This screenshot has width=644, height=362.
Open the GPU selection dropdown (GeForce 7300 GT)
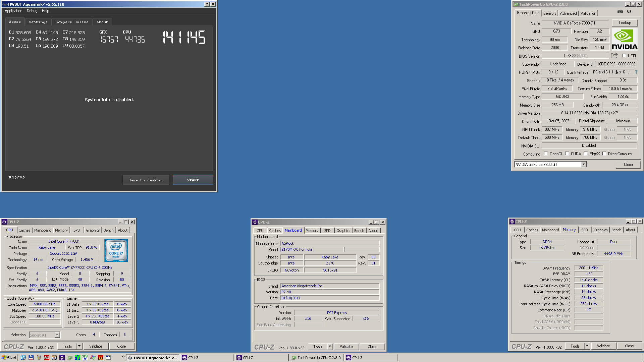584,164
